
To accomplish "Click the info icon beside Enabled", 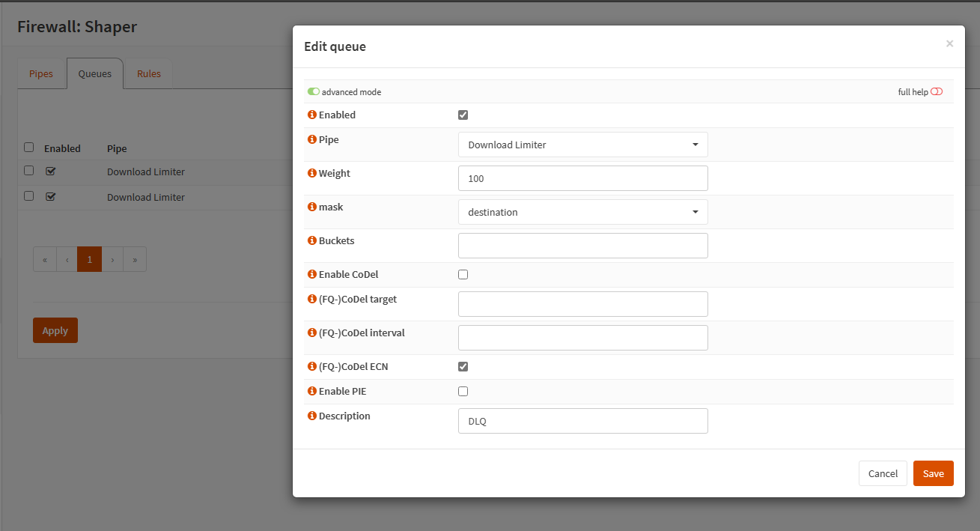I will click(x=312, y=115).
